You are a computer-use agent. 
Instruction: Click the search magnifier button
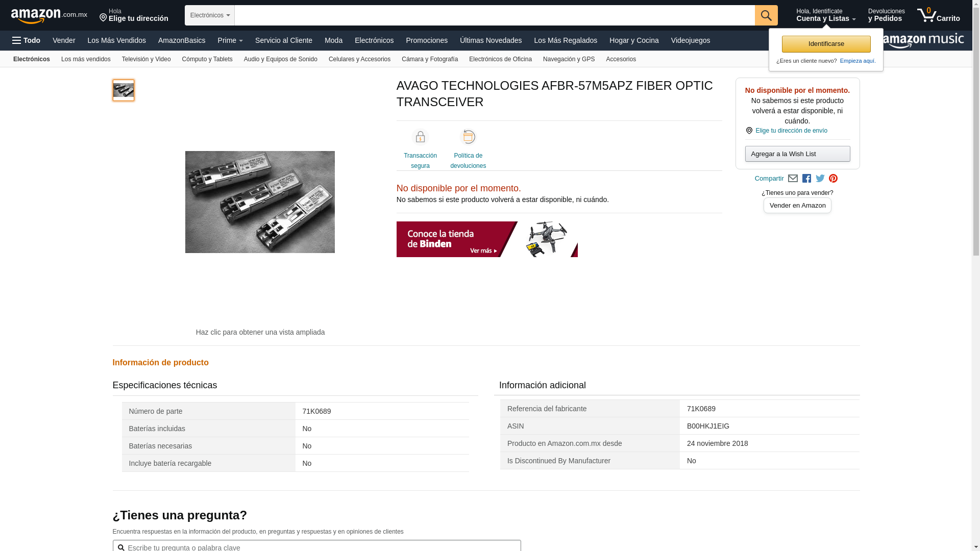pos(766,15)
